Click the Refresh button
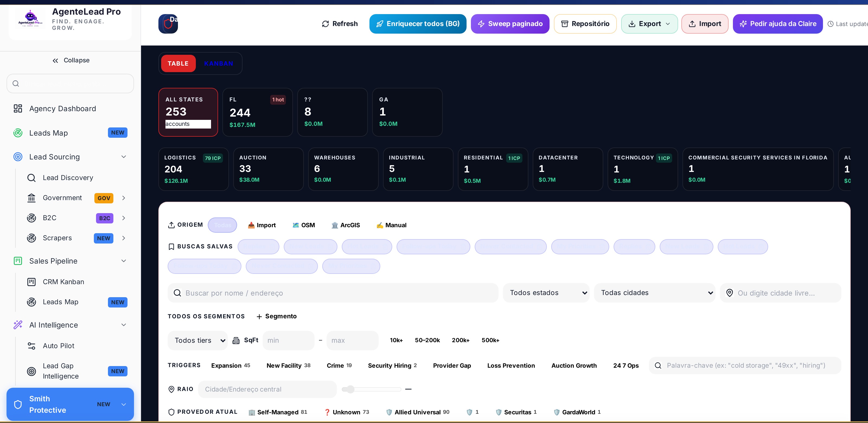868x423 pixels. 340,24
